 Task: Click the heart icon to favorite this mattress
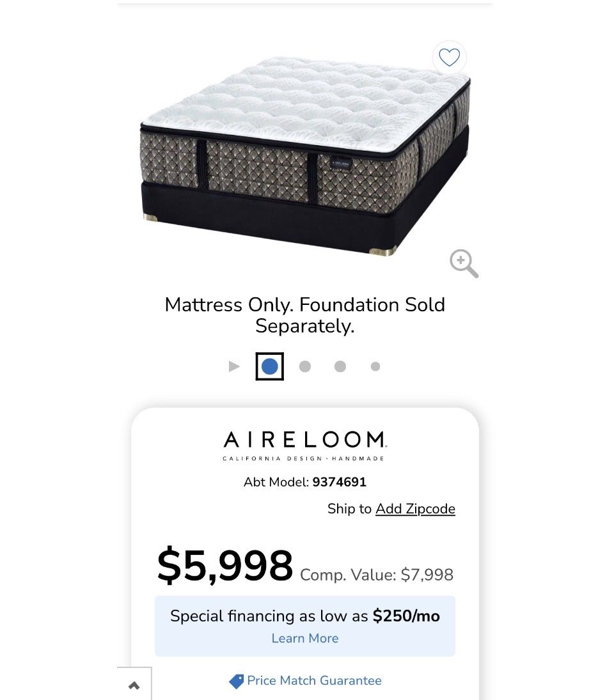click(x=449, y=58)
